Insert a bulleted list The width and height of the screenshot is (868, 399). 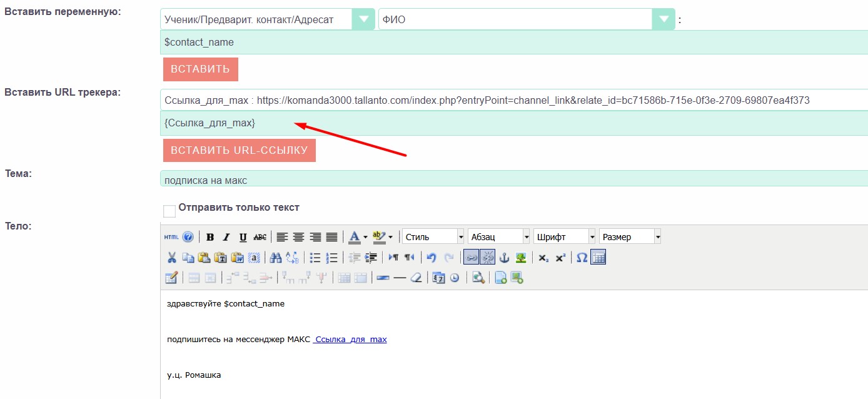pos(315,258)
